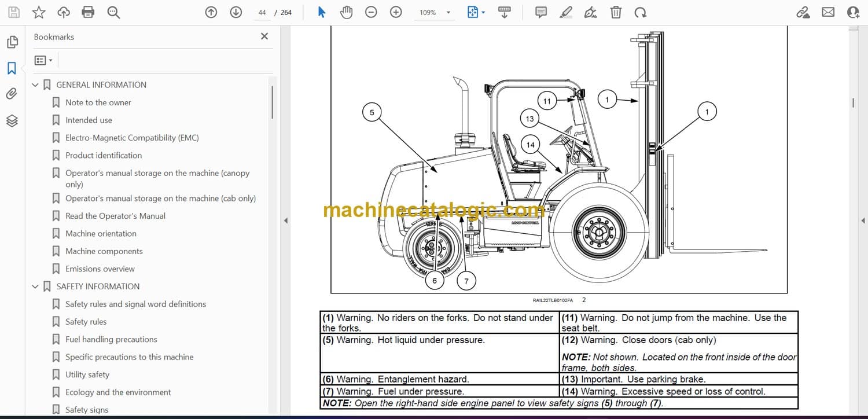Add a star bookmark to file
Image resolution: width=868 pixels, height=419 pixels.
pyautogui.click(x=39, y=12)
